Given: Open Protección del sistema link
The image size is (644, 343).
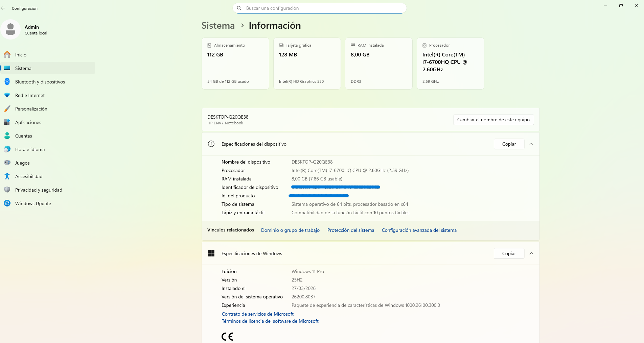Looking at the screenshot, I should [351, 230].
